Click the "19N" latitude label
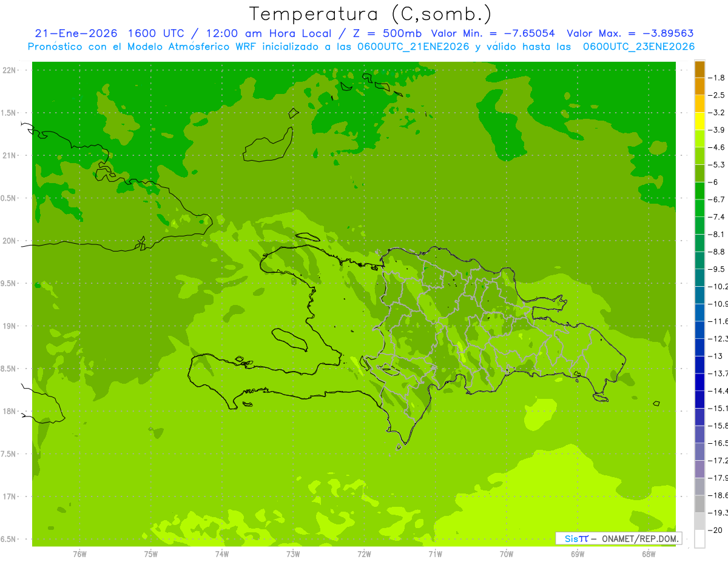 9,326
